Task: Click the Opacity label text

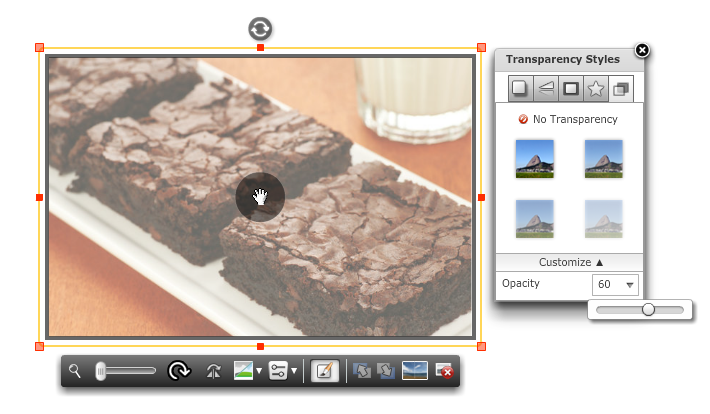Action: pyautogui.click(x=521, y=284)
